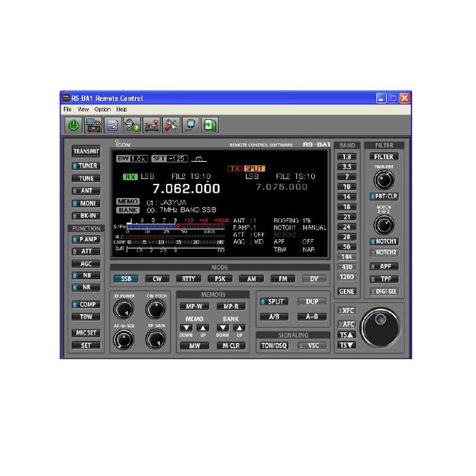Open the File menu
Screen dimensions: 476x476
tap(67, 109)
